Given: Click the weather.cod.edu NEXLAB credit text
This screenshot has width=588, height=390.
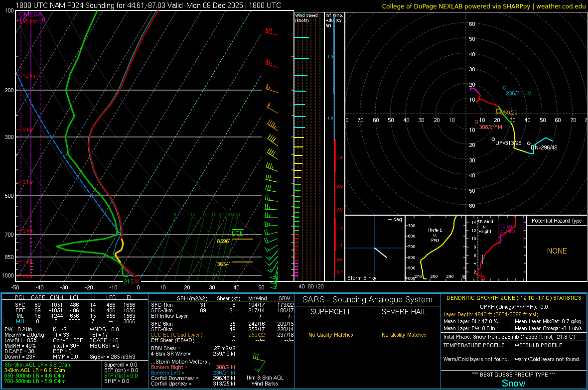Looking at the screenshot, I should point(484,6).
